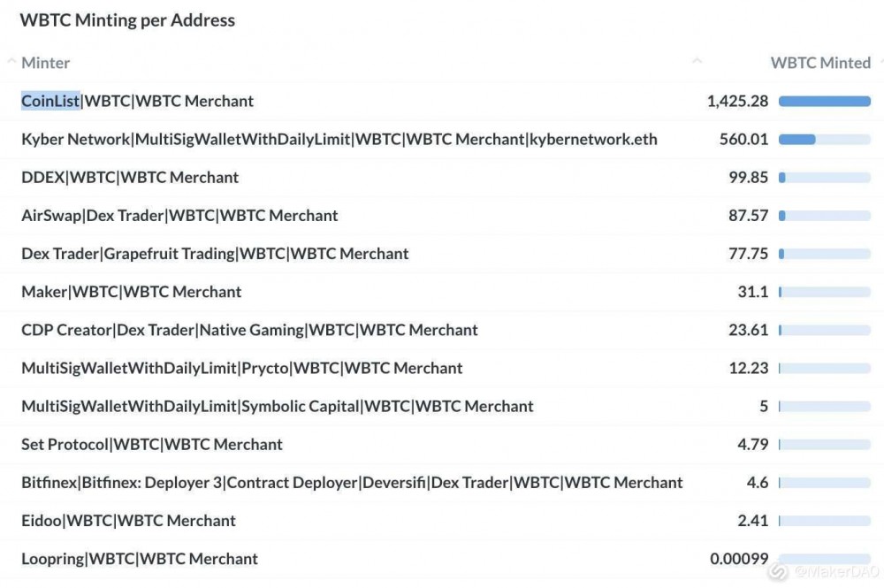Open the Set Protocol merchant row
The image size is (884, 588).
pos(152,444)
